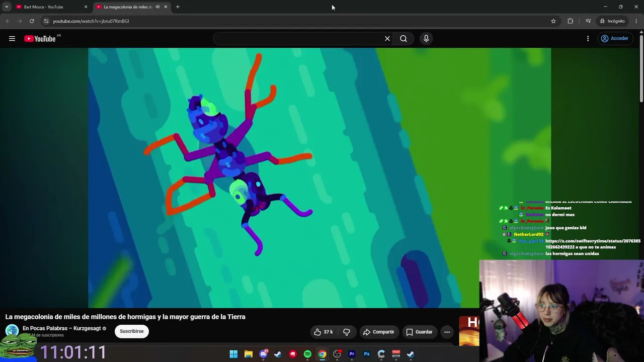Image resolution: width=644 pixels, height=362 pixels.
Task: Launch Photoshop from the taskbar
Action: [x=367, y=354]
